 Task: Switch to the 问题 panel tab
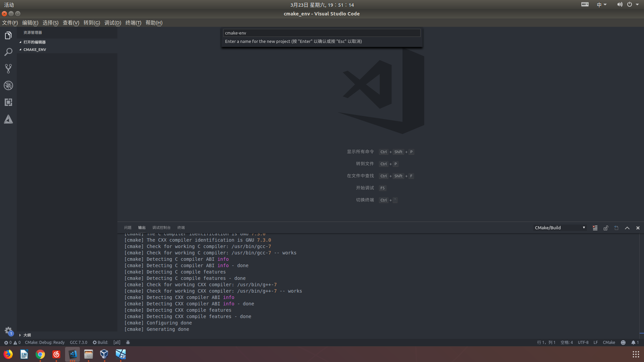(128, 228)
